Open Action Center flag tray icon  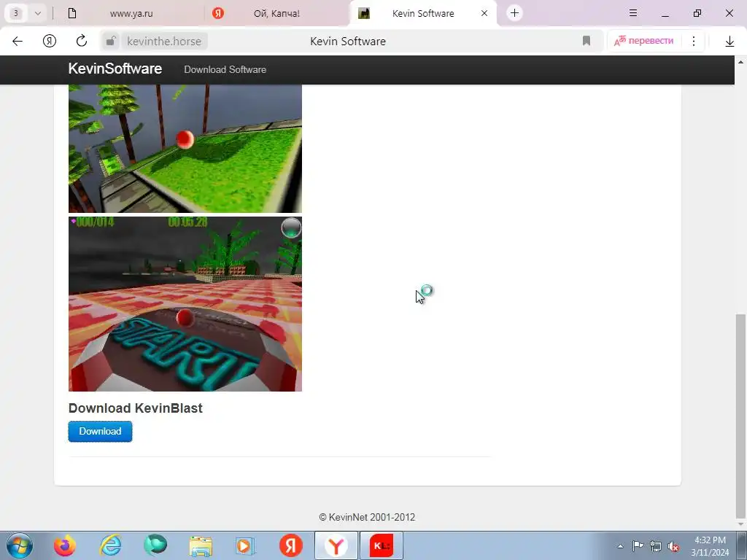(x=638, y=545)
